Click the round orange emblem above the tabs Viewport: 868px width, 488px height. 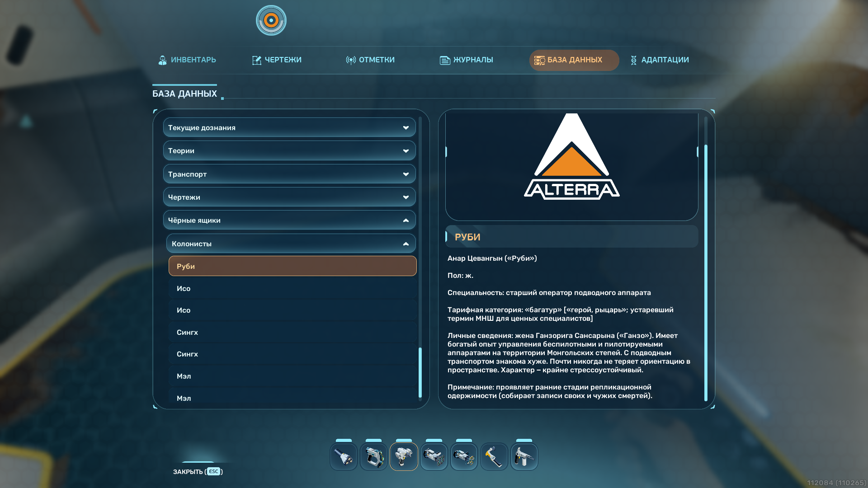pos(271,20)
